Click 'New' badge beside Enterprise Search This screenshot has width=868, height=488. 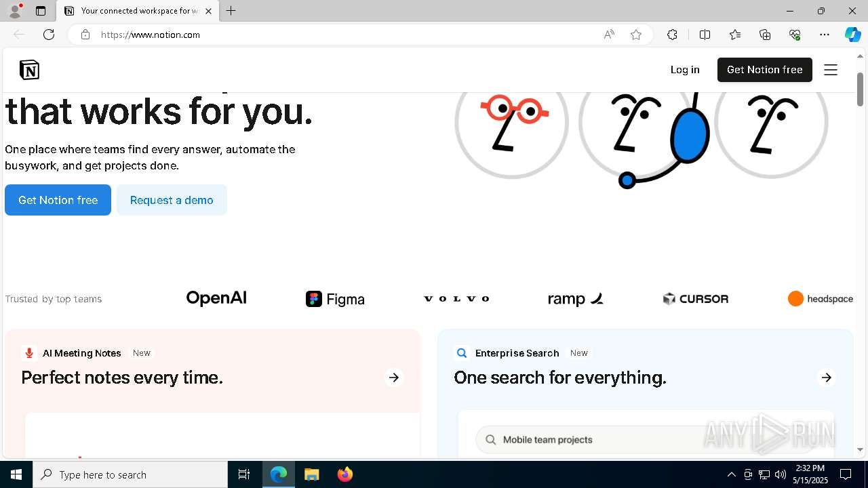tap(579, 353)
